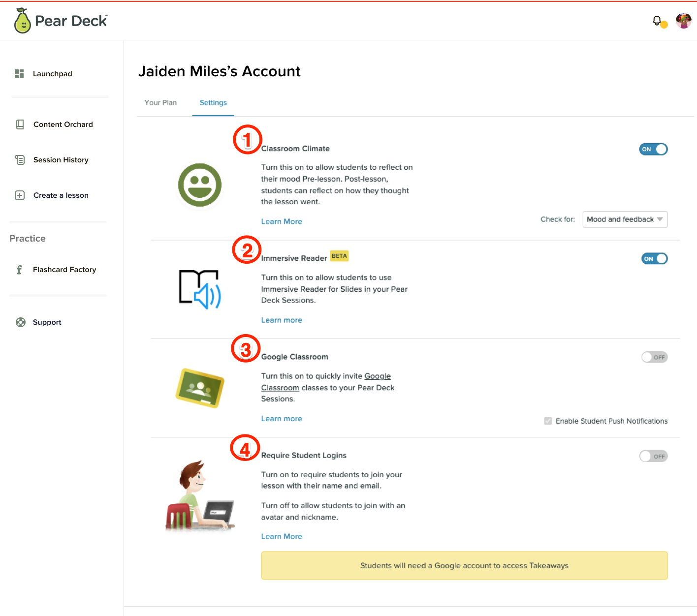Image resolution: width=697 pixels, height=616 pixels.
Task: Click the Practice section heading
Action: click(x=28, y=239)
